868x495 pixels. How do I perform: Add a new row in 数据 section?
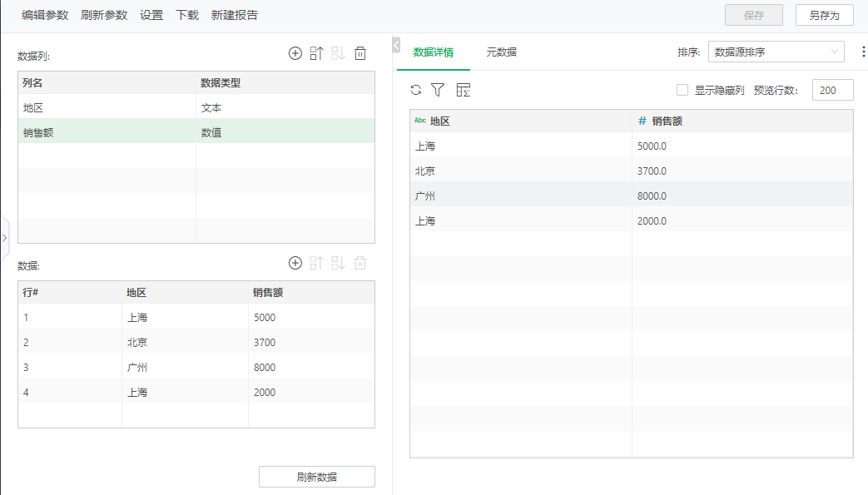pyautogui.click(x=295, y=263)
